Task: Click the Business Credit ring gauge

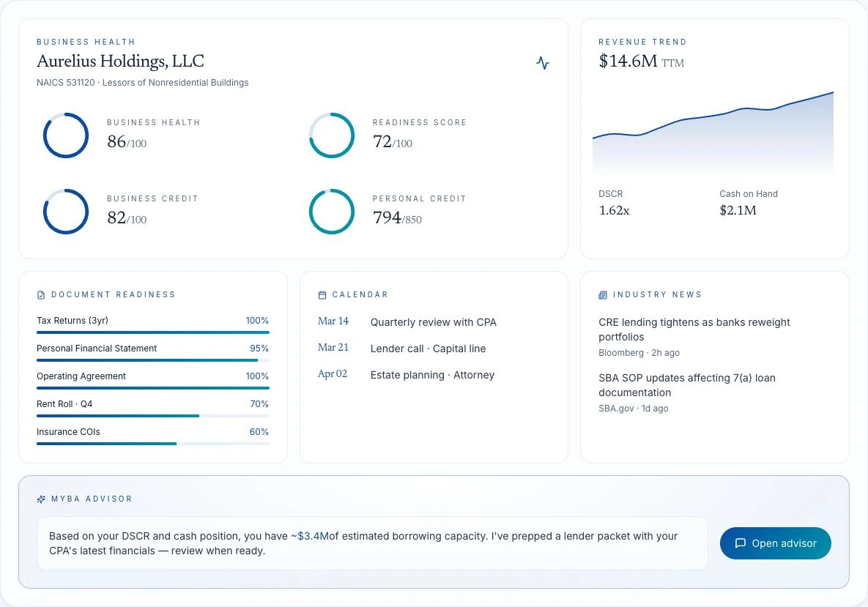Action: point(66,212)
